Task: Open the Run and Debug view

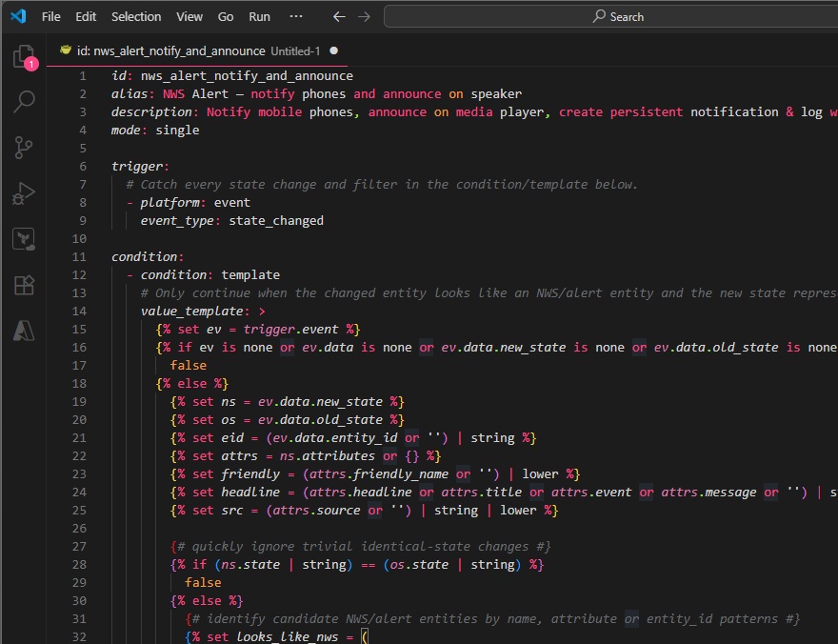Action: 24,193
